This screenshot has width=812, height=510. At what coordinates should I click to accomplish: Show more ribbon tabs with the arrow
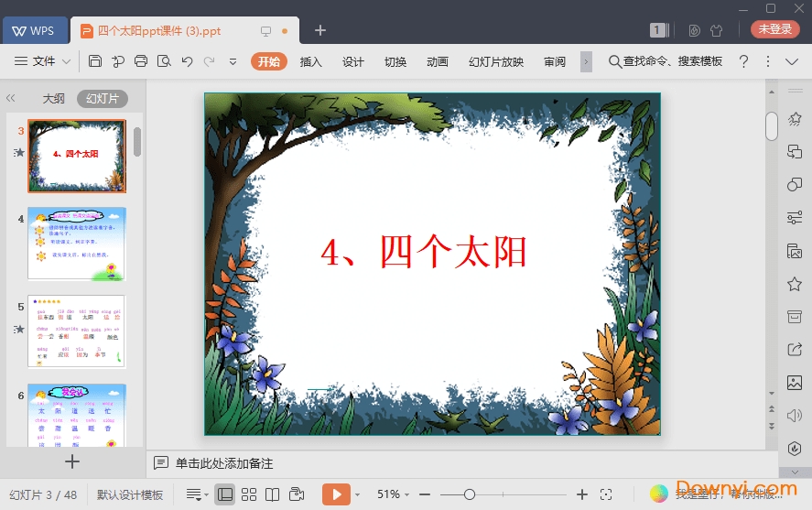pos(586,61)
